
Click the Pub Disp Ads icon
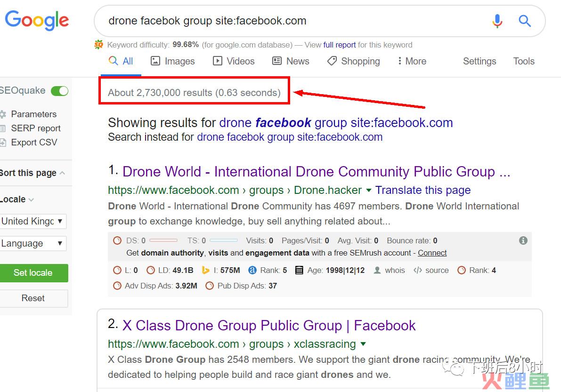coord(210,286)
